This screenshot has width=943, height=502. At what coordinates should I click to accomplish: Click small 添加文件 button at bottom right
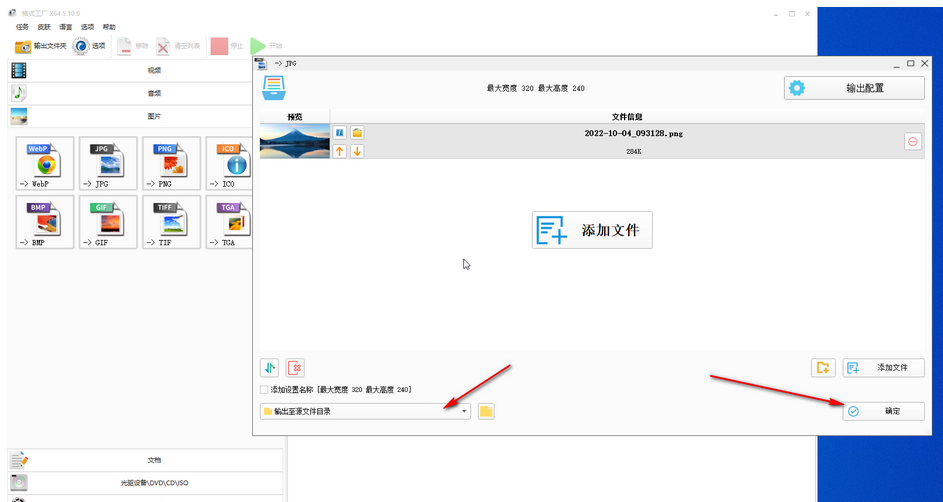pos(883,367)
